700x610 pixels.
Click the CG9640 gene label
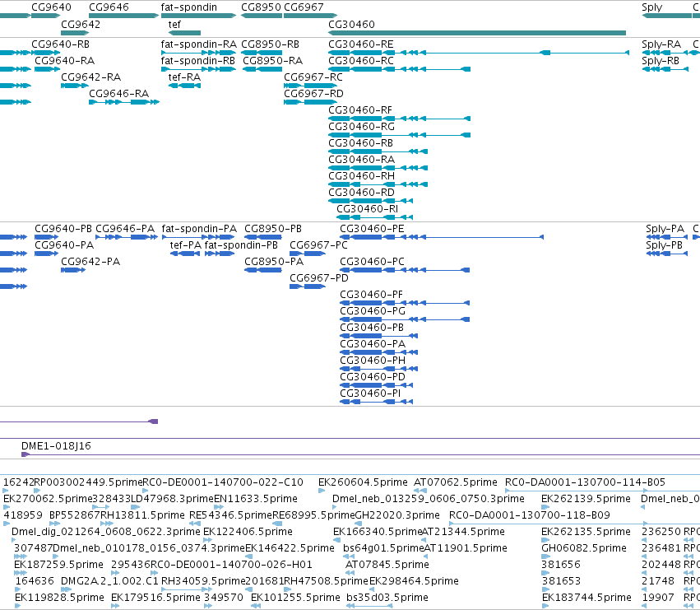click(x=51, y=7)
